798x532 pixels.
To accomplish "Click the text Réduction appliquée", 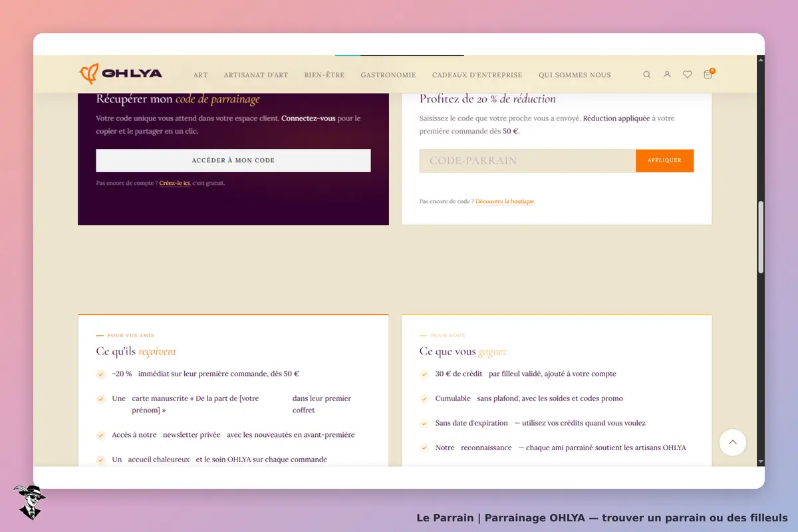I will coord(618,118).
